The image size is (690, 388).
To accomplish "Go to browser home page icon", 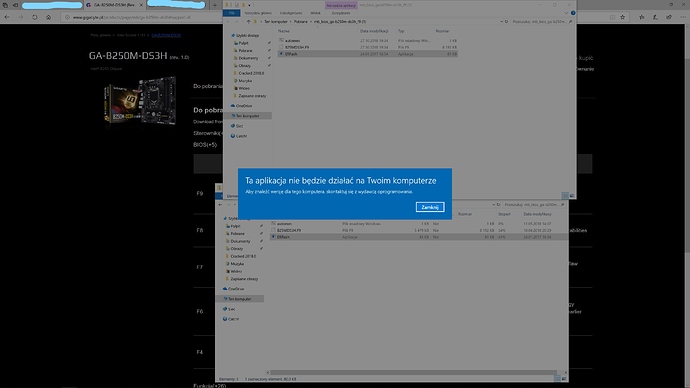I will click(48, 17).
